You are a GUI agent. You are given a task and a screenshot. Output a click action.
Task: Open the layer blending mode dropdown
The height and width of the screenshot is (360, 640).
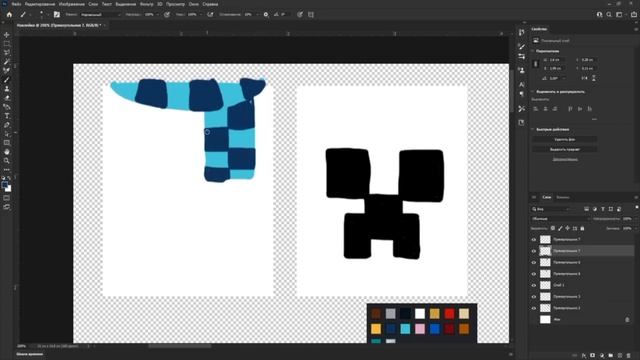click(x=560, y=219)
